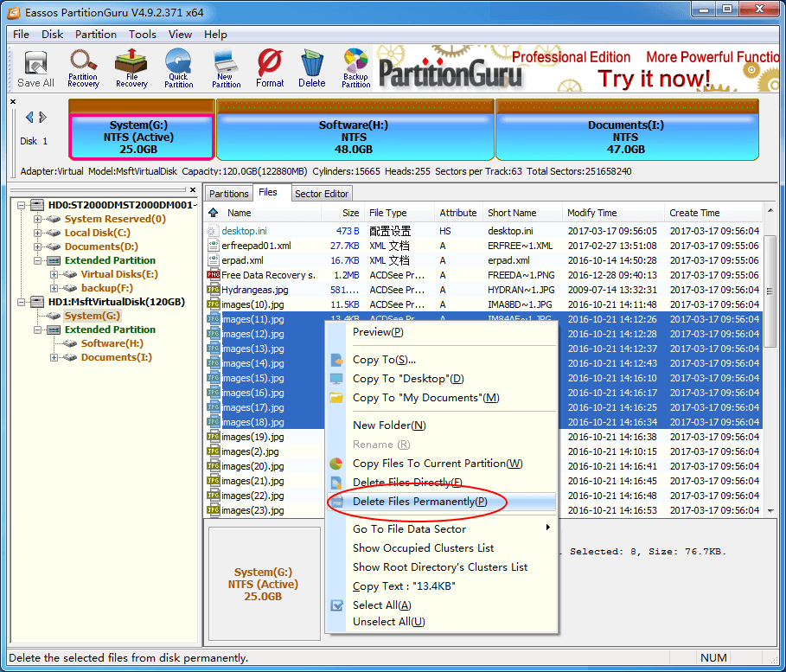786x672 pixels.
Task: Open the Partition menu
Action: [x=96, y=34]
